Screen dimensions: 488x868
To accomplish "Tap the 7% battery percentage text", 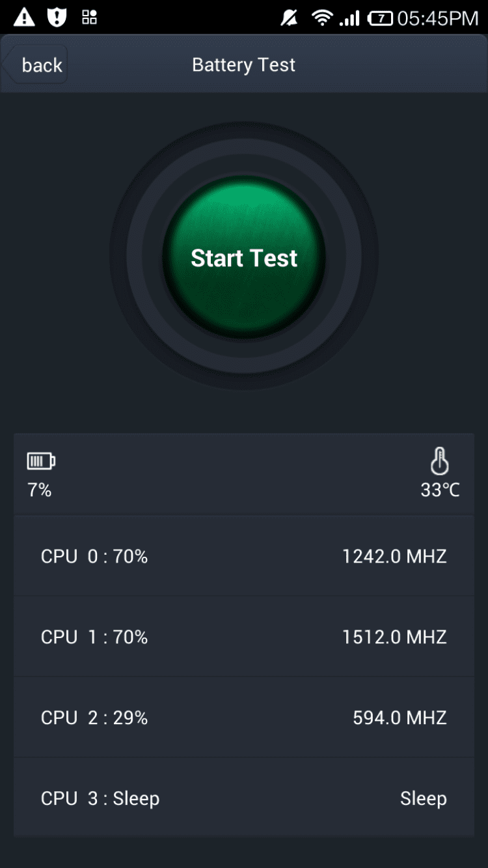I will tap(40, 490).
